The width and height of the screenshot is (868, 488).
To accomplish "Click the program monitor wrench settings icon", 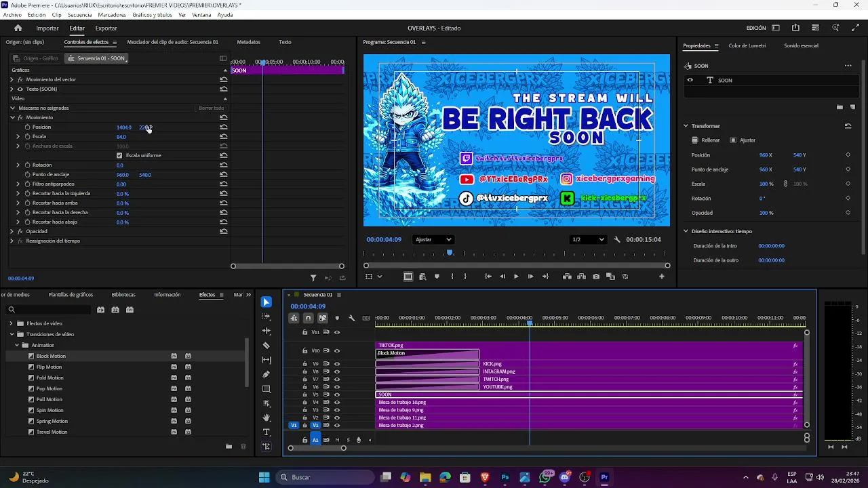I will (x=617, y=239).
